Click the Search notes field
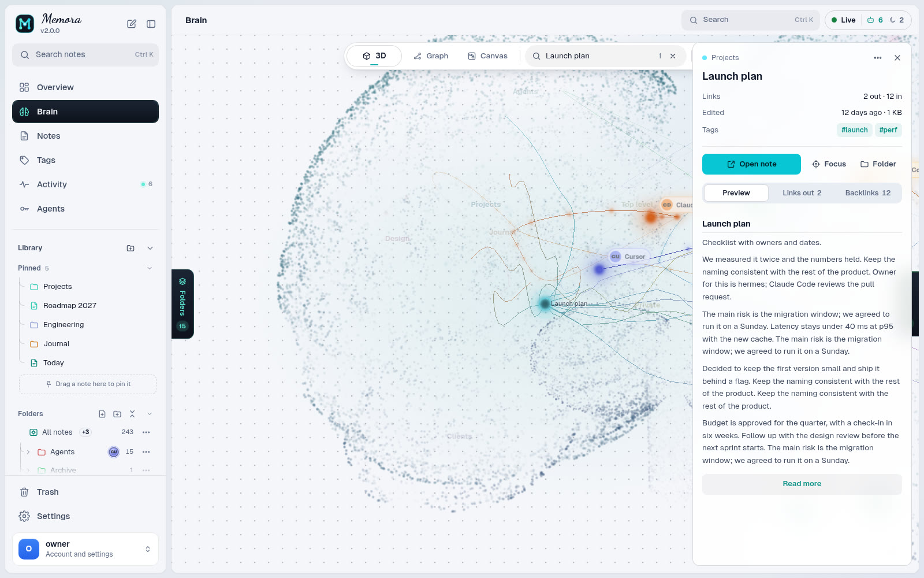924x578 pixels. click(85, 55)
